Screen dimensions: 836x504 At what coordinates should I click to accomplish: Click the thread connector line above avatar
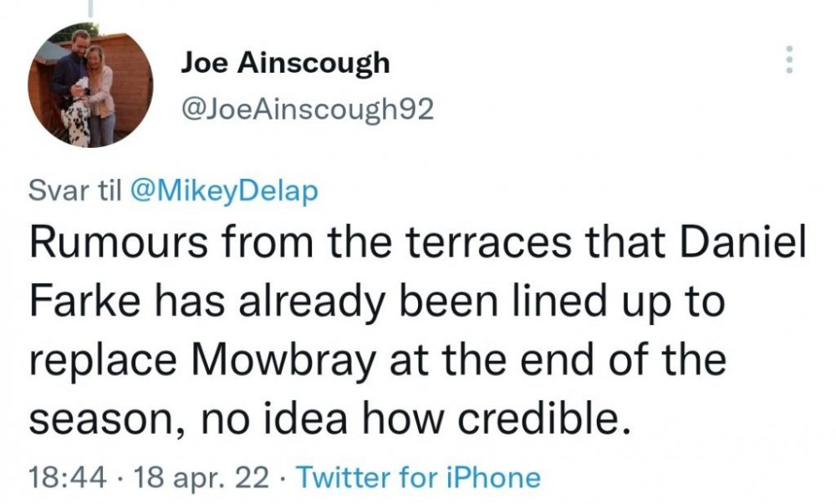[89, 7]
